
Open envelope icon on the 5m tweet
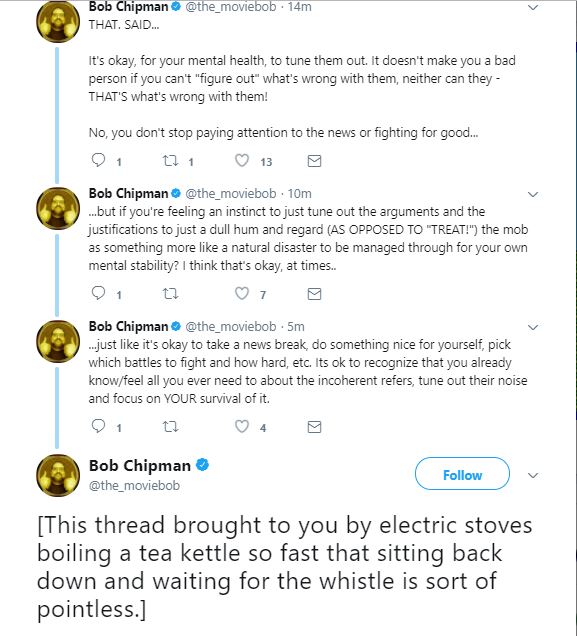click(314, 427)
